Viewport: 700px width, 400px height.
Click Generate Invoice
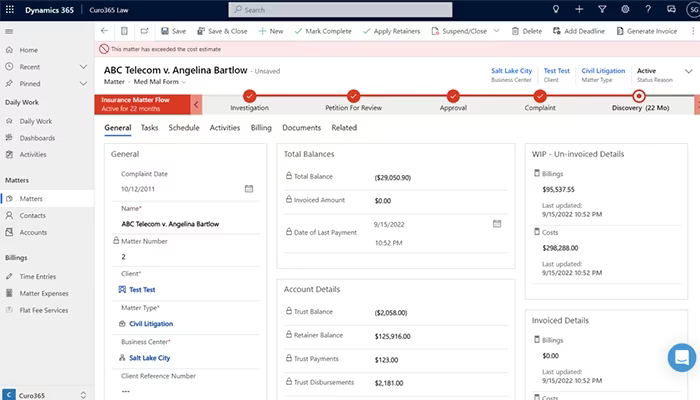[x=647, y=31]
